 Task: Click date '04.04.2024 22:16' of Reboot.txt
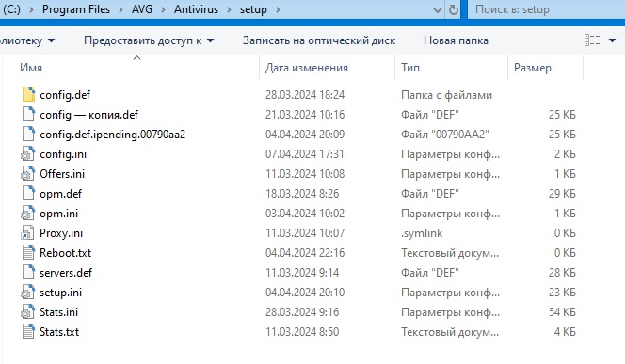[305, 253]
